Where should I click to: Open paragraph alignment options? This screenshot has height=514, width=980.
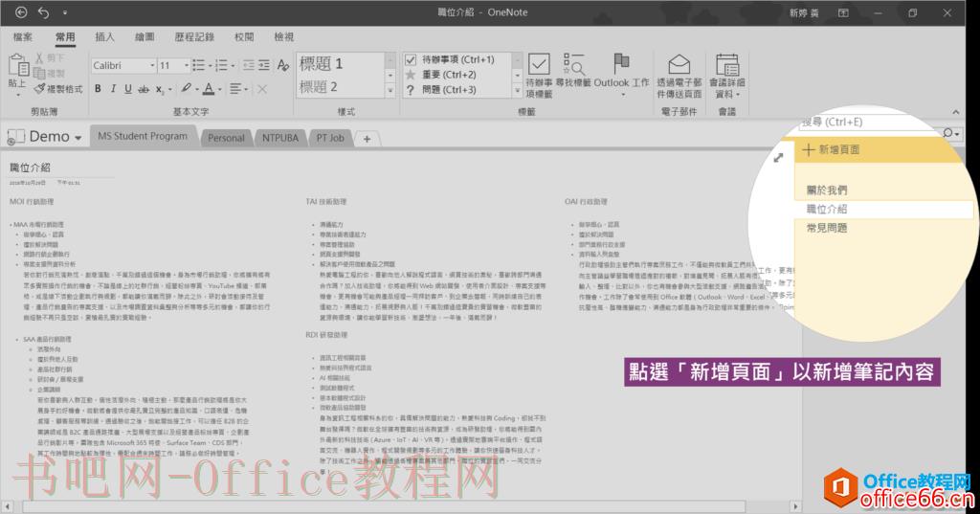tap(238, 89)
